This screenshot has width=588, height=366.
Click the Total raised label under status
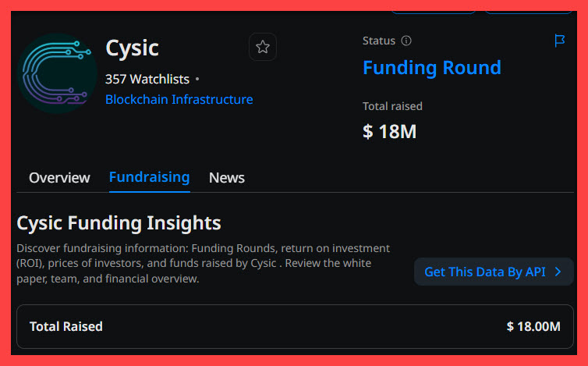(392, 106)
